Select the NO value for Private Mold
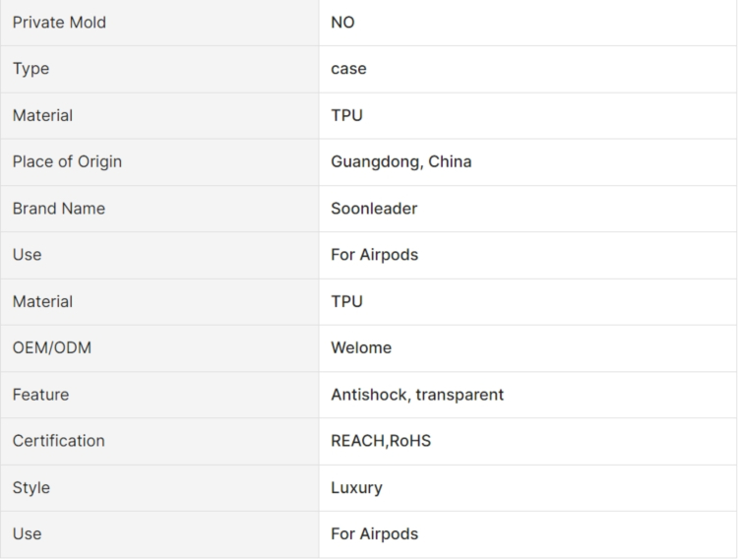Screen dimensions: 738x560 [342, 23]
